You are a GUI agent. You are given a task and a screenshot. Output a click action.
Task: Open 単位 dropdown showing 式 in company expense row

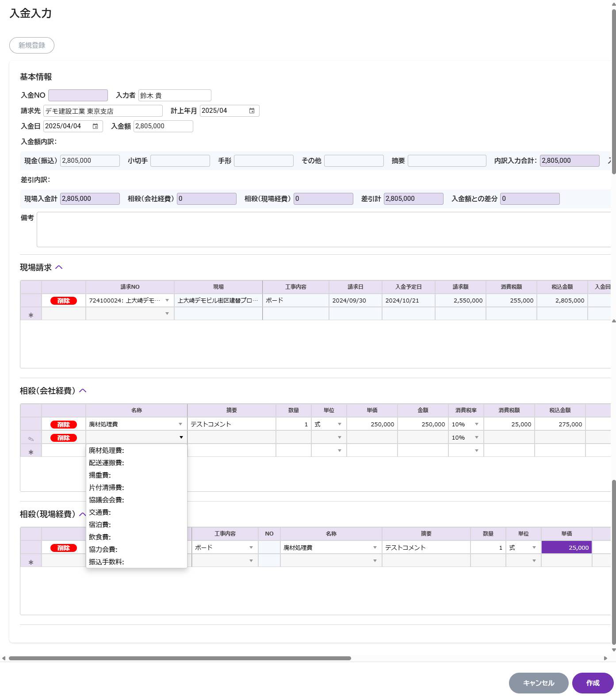point(340,424)
